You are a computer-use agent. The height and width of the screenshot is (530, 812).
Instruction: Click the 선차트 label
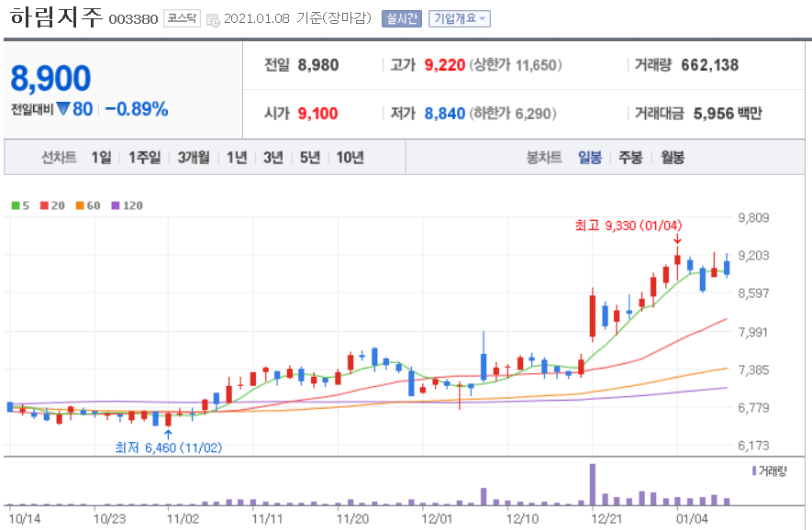click(59, 158)
